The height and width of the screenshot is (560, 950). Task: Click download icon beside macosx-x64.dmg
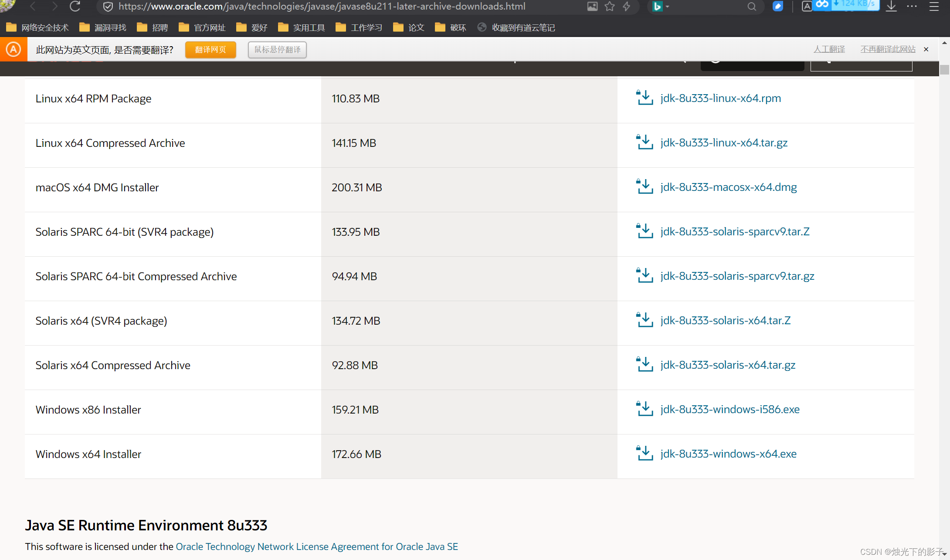point(645,187)
